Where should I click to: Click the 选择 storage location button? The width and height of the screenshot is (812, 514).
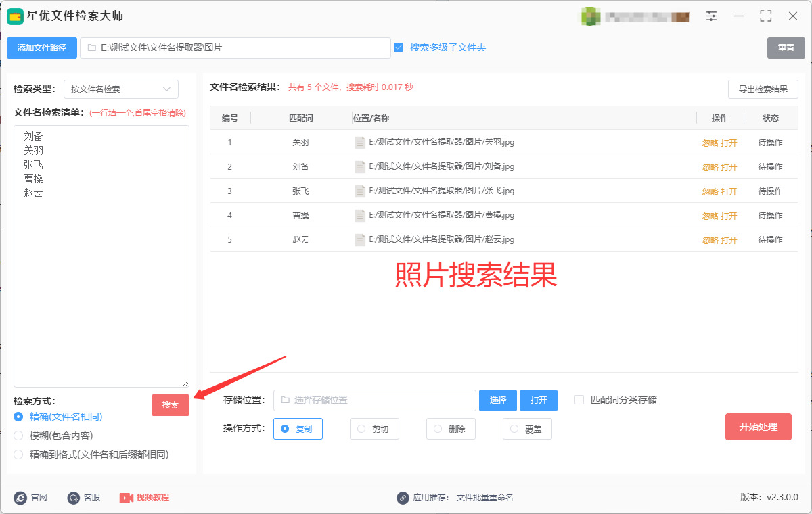[498, 400]
